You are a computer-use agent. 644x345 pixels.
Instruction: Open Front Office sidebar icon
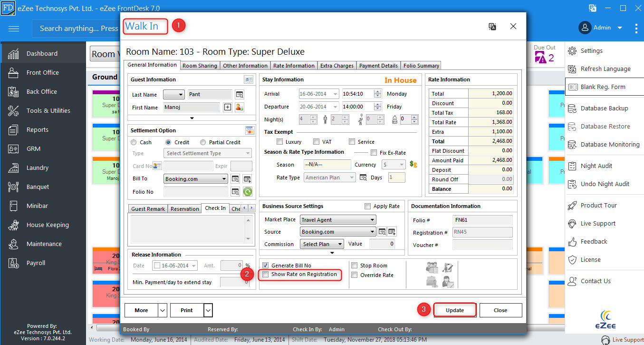(13, 72)
